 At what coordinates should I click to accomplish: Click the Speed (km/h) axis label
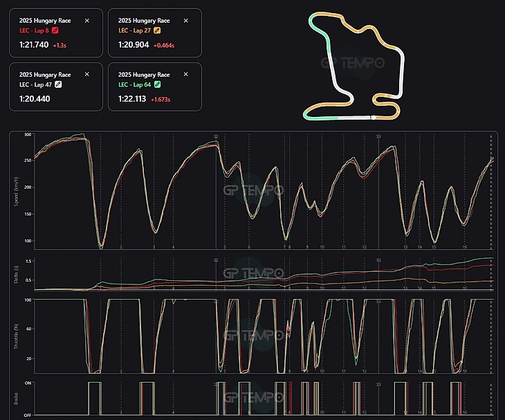tap(25, 189)
